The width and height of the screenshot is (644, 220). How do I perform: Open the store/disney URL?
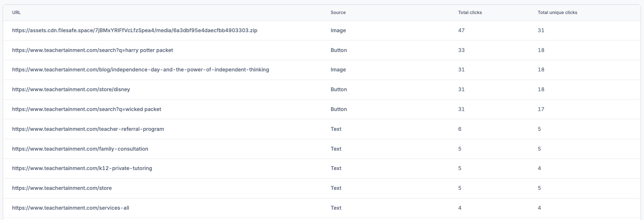[71, 90]
